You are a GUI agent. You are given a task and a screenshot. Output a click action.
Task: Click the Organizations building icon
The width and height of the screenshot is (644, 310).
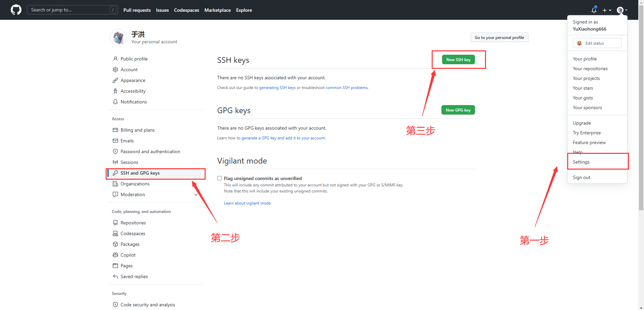115,184
